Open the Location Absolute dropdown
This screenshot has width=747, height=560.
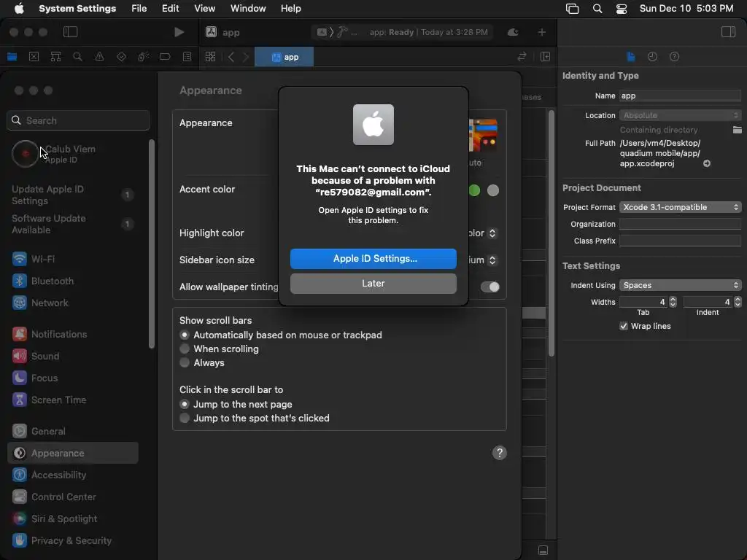pos(680,115)
